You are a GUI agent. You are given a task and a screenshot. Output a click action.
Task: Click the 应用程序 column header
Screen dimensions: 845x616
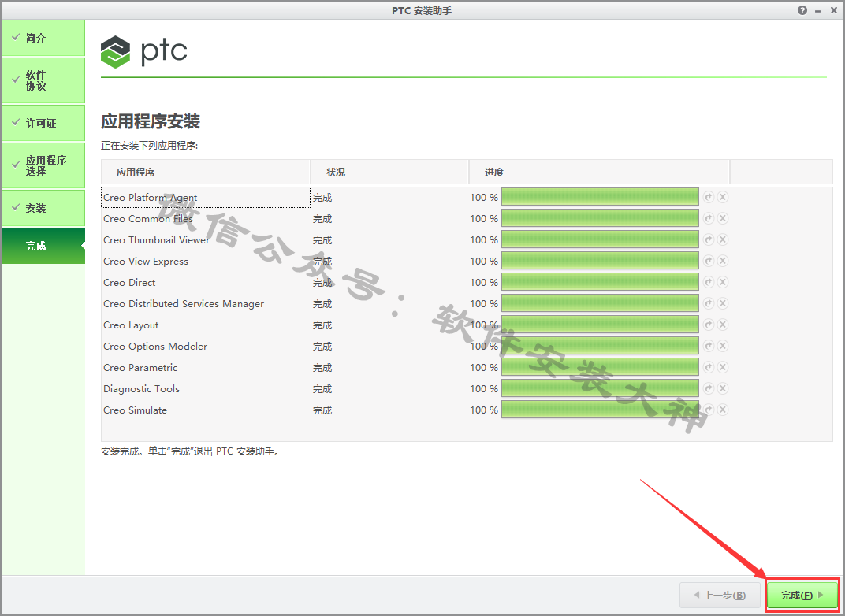205,173
